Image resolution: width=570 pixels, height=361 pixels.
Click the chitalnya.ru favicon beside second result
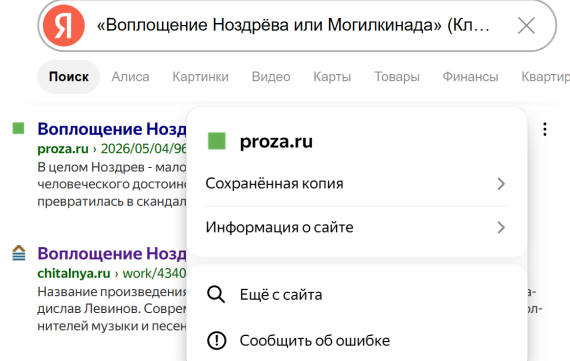[19, 253]
